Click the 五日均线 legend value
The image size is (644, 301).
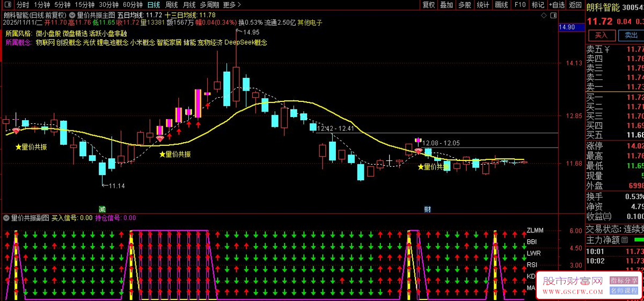click(140, 15)
